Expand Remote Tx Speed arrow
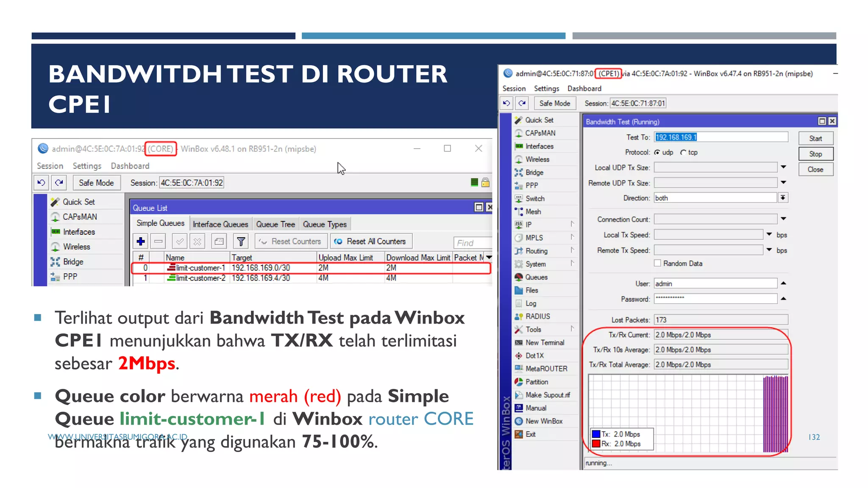This screenshot has width=868, height=488. point(769,250)
